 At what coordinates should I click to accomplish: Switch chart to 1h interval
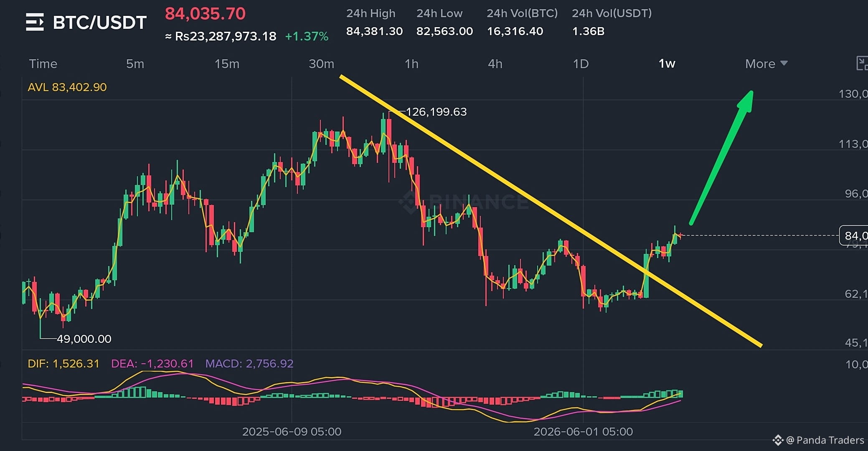[411, 63]
